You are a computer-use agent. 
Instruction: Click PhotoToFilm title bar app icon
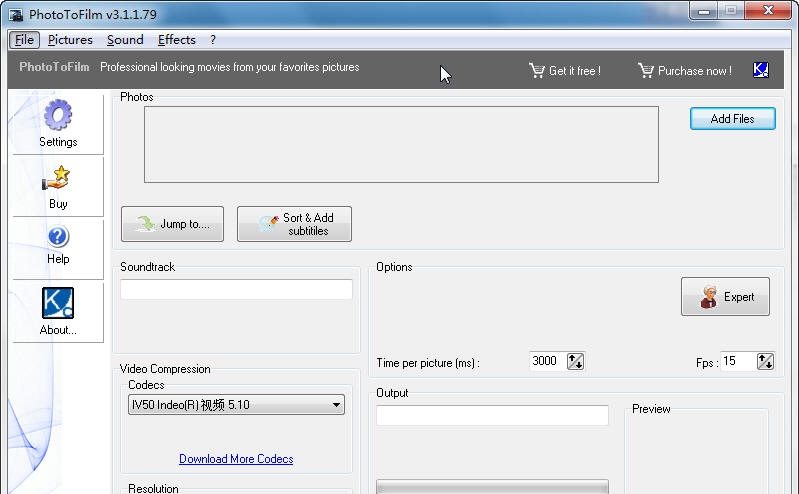tap(16, 14)
